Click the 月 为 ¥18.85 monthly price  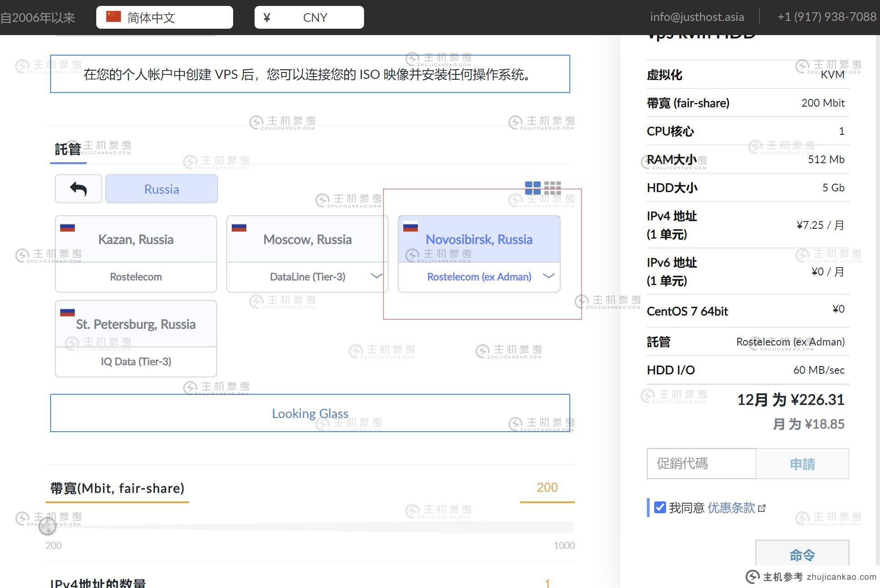click(x=809, y=424)
